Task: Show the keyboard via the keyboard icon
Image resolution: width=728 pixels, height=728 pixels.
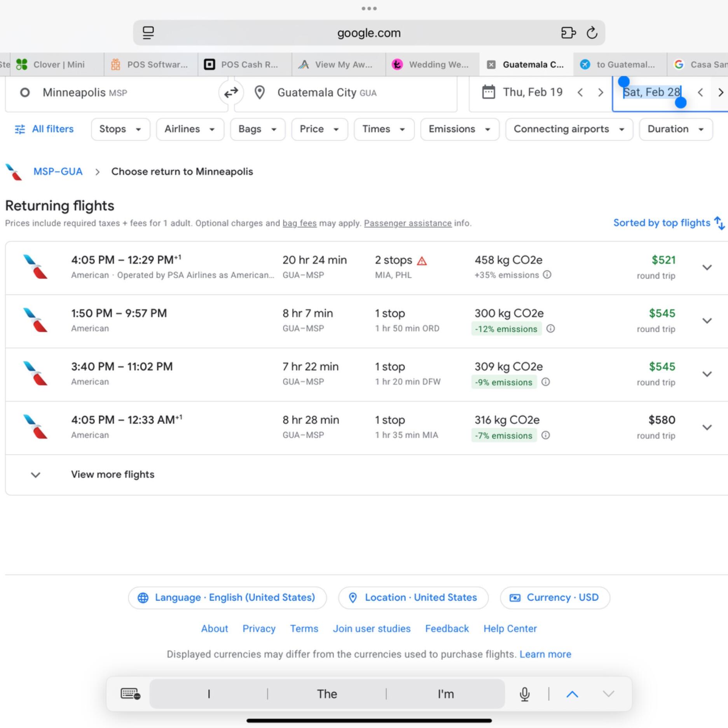Action: pos(130,694)
